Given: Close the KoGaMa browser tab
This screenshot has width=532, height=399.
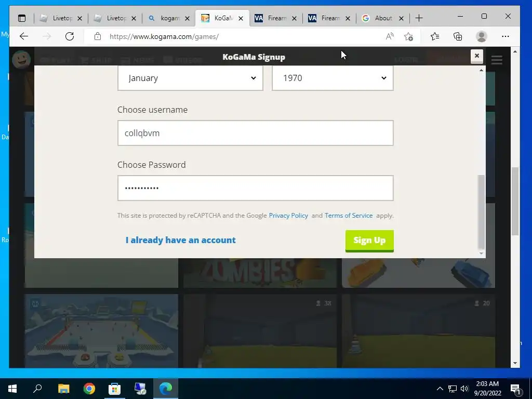Looking at the screenshot, I should [x=241, y=18].
